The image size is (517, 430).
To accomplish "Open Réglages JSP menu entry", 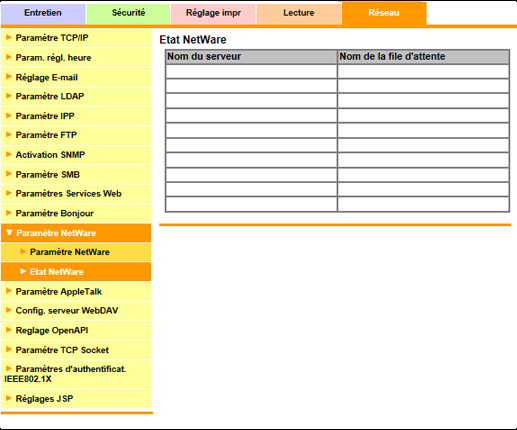I will pyautogui.click(x=76, y=399).
